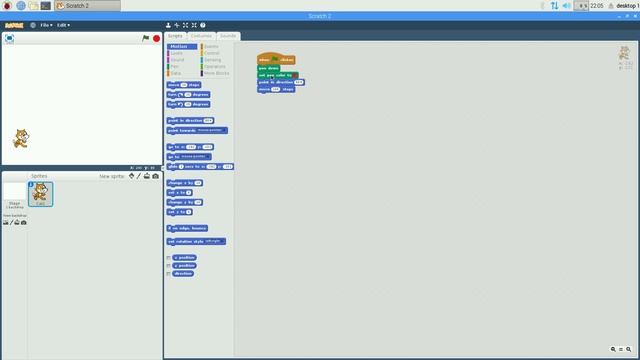Paint a new sprite with the brush icon
The height and width of the screenshot is (360, 640).
tap(139, 176)
